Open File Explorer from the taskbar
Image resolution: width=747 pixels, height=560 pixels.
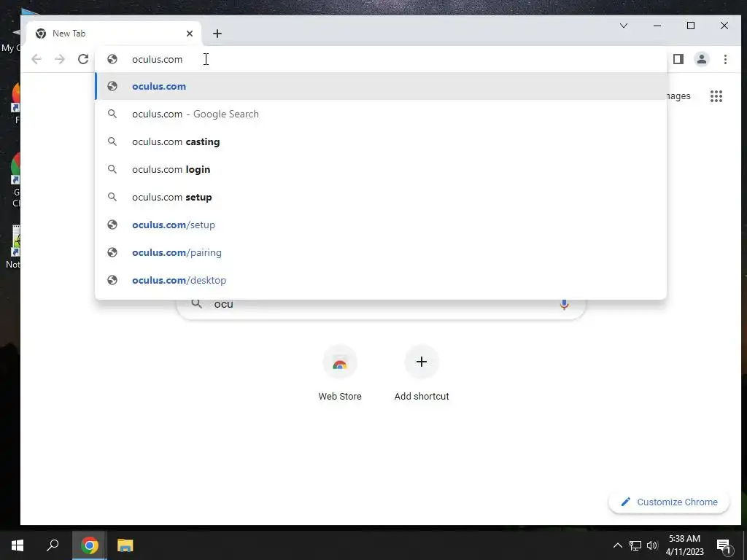[125, 545]
